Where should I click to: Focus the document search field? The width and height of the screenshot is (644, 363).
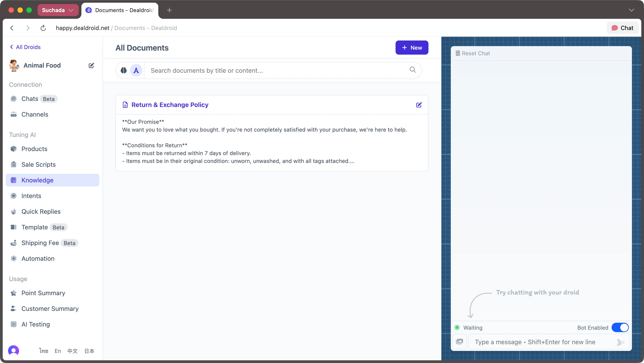pyautogui.click(x=278, y=70)
